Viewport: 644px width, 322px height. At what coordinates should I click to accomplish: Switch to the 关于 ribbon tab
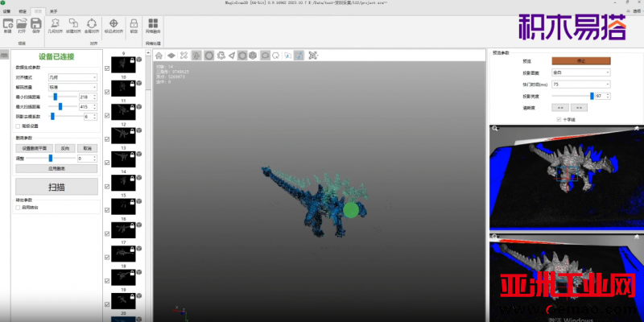point(53,11)
